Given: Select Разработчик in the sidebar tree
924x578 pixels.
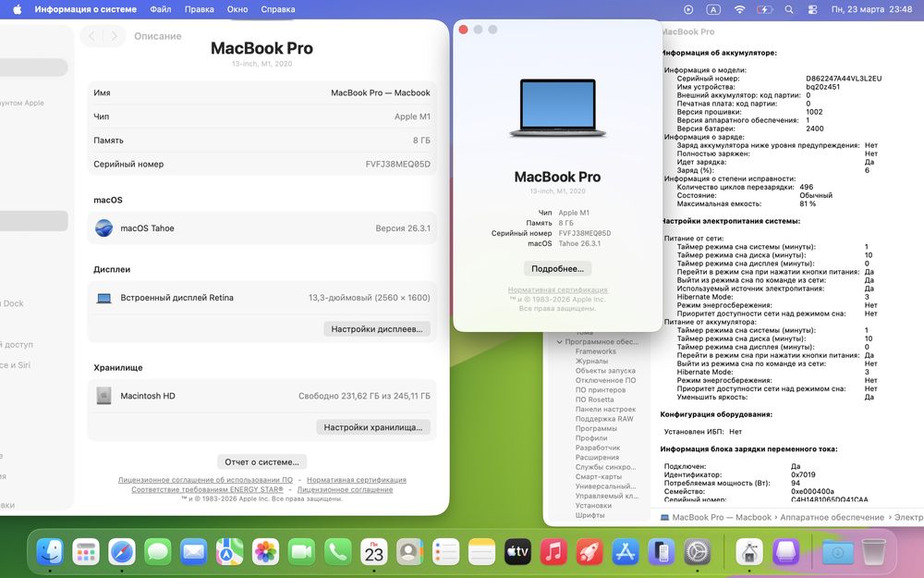Looking at the screenshot, I should [x=596, y=448].
